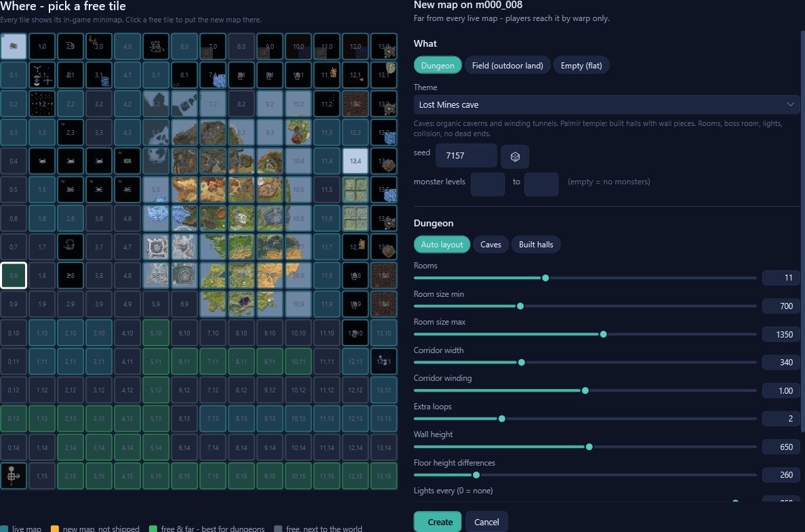Click the monster levels maximum field
Screen dimensions: 805x532
pos(541,184)
